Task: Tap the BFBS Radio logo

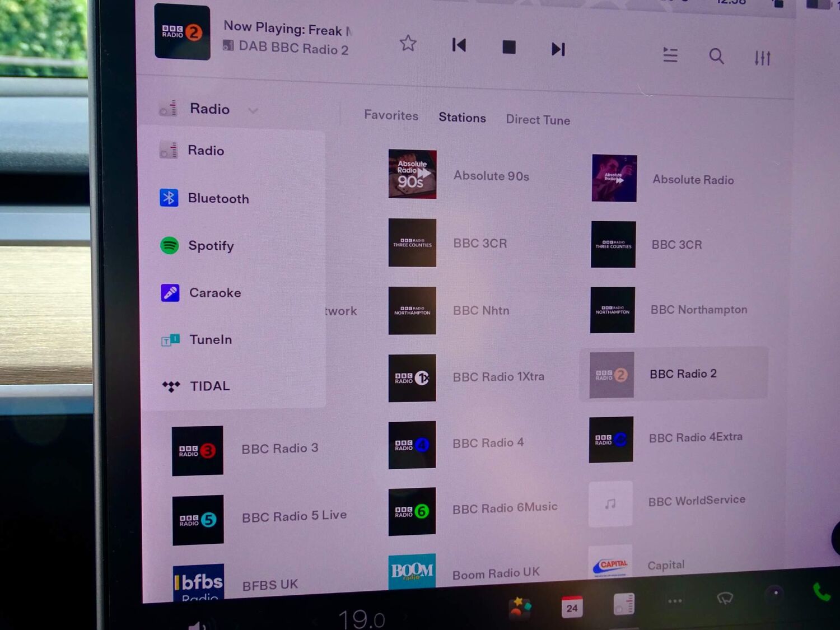Action: 199,582
